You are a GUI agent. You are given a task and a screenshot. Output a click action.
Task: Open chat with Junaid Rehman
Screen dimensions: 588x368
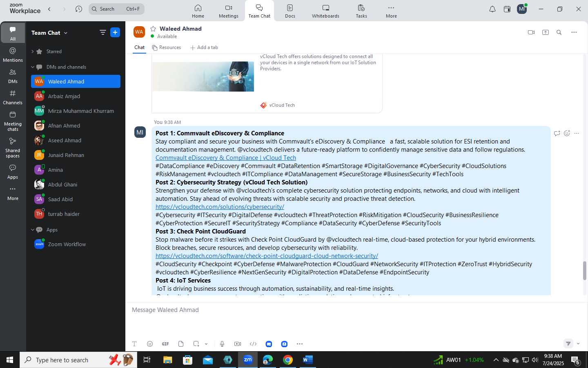click(x=76, y=155)
